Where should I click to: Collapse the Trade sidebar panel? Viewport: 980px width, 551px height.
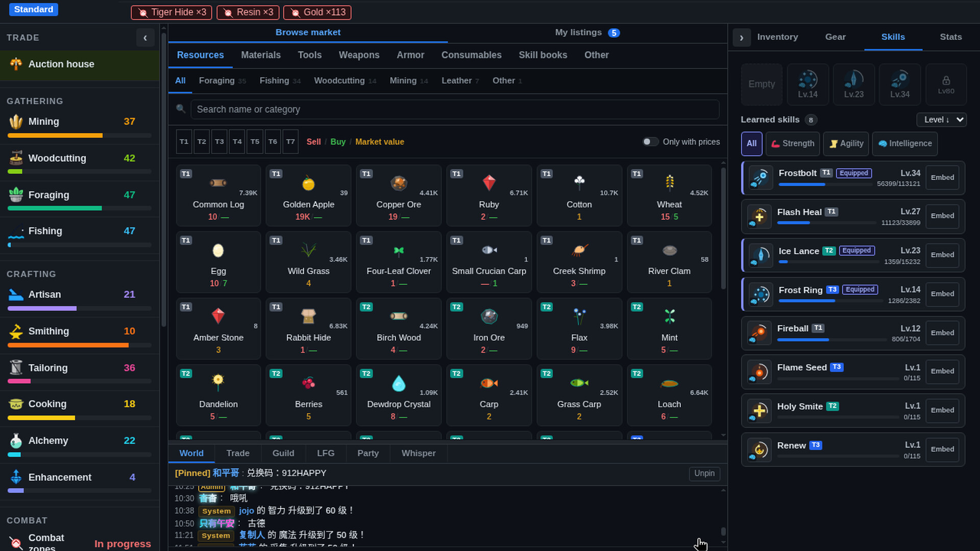[x=145, y=38]
